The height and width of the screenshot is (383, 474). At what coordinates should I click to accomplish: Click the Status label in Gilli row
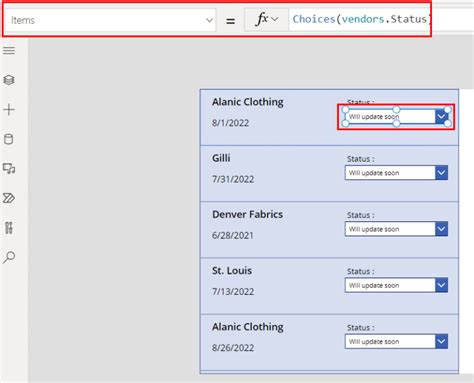point(361,159)
